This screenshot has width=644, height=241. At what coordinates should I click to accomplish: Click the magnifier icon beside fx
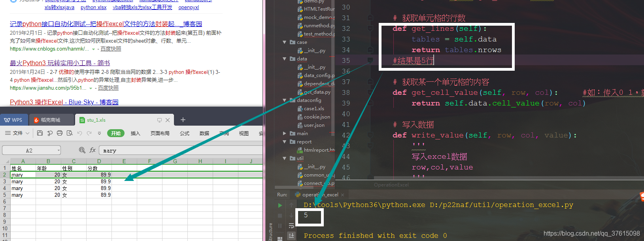tap(82, 150)
